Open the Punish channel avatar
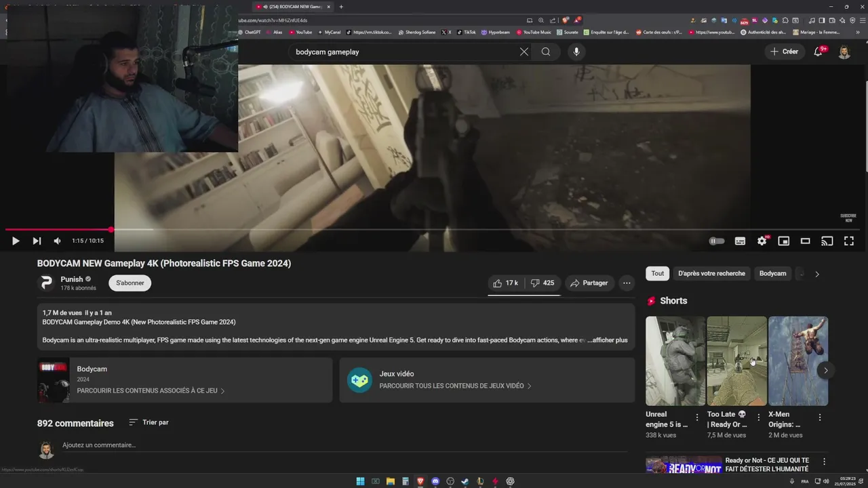 pyautogui.click(x=46, y=283)
